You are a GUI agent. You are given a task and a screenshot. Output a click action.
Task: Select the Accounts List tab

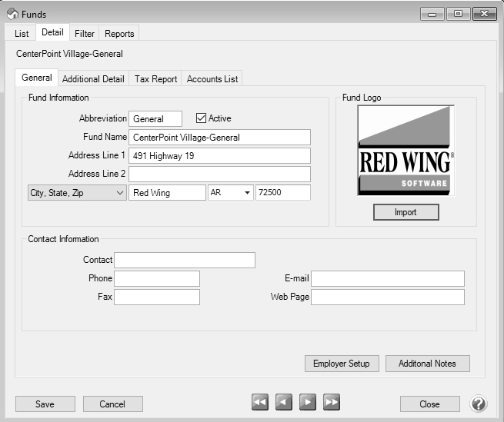[212, 79]
